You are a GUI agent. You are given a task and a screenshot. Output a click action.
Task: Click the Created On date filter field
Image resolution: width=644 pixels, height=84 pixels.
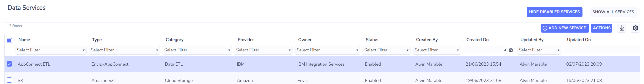483,50
